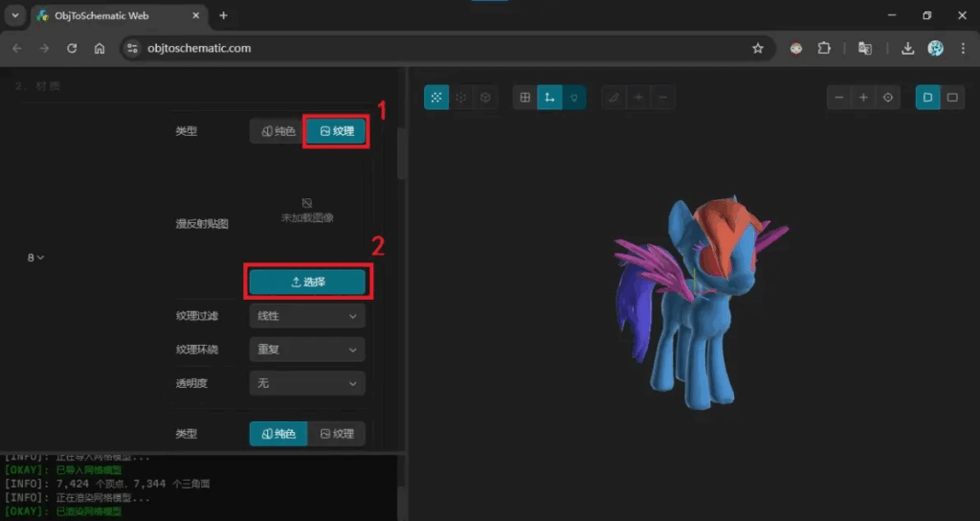Click the settings panel vertical scrollbar
This screenshot has height=521, width=980.
click(401, 155)
